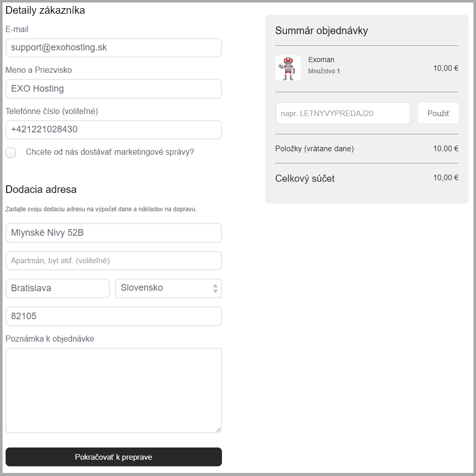The height and width of the screenshot is (476, 476).
Task: Enable the marketing messages checkbox
Action: (x=11, y=153)
